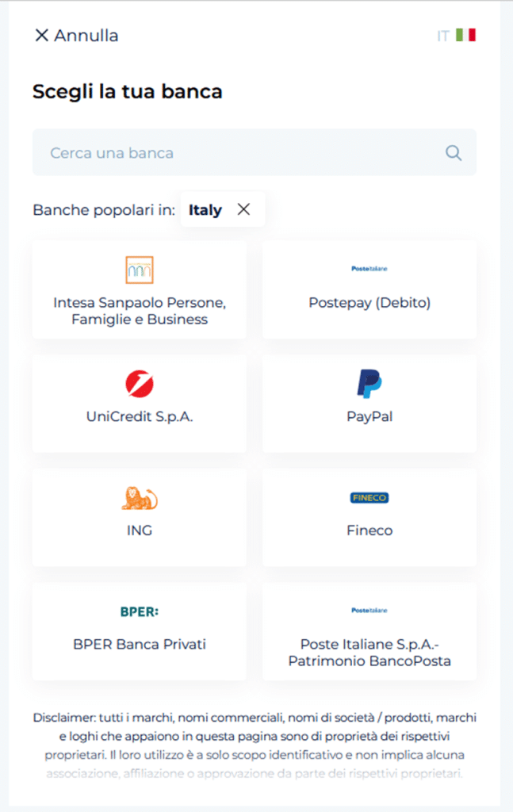The image size is (513, 812).
Task: Click the PayPal logo icon
Action: tap(369, 384)
